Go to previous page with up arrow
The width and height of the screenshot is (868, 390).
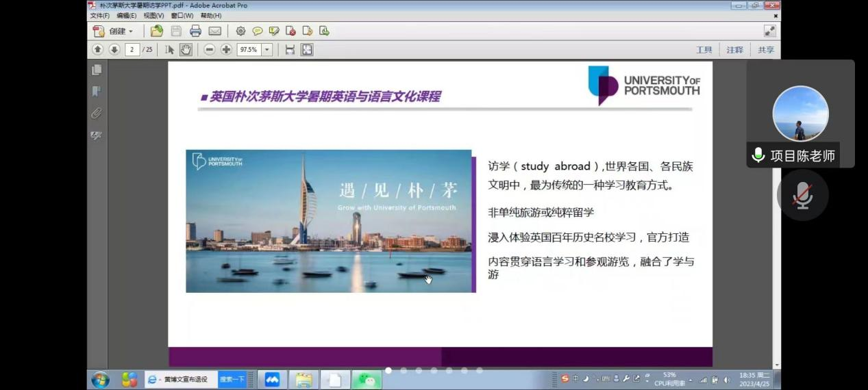pos(97,49)
